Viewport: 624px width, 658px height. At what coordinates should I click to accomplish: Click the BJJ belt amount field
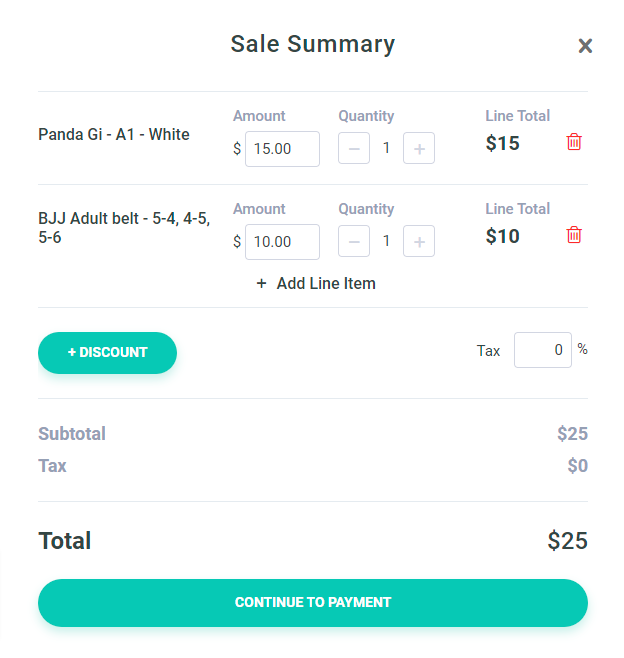pyautogui.click(x=282, y=242)
